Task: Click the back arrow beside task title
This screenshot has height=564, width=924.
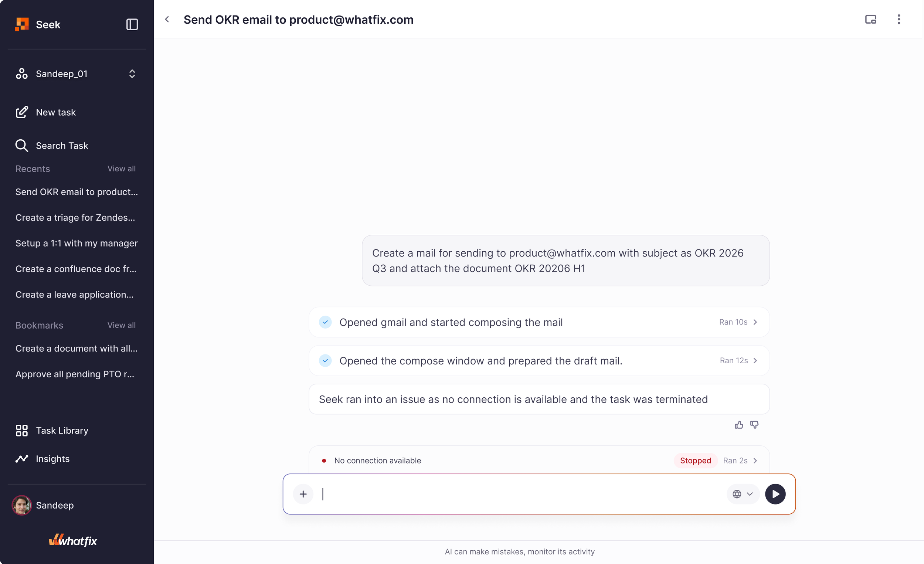Action: [x=167, y=20]
